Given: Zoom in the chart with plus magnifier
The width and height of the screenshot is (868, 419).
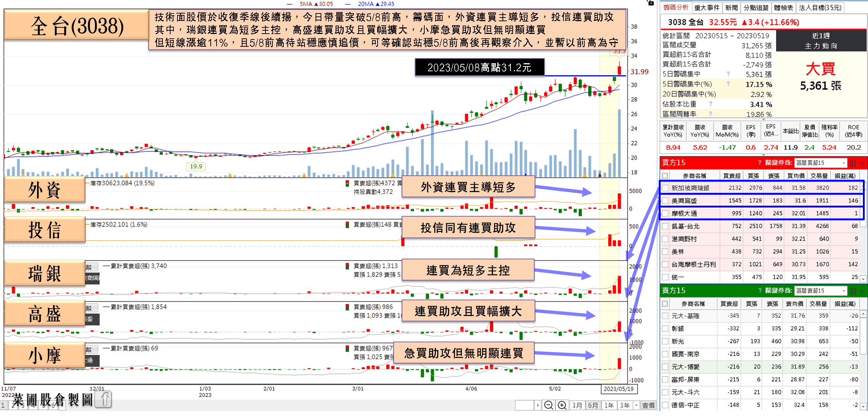Looking at the screenshot, I should (562, 405).
